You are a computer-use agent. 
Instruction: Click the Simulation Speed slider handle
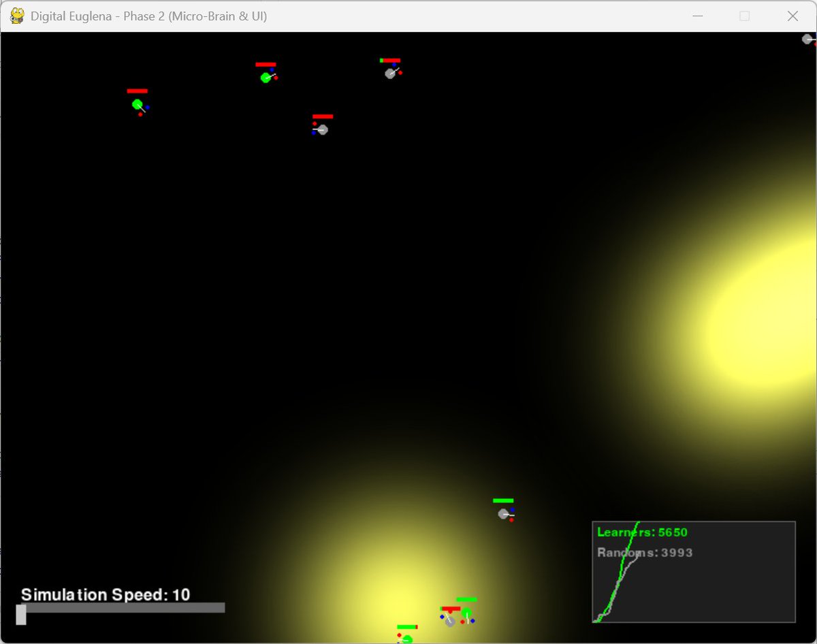pyautogui.click(x=20, y=614)
